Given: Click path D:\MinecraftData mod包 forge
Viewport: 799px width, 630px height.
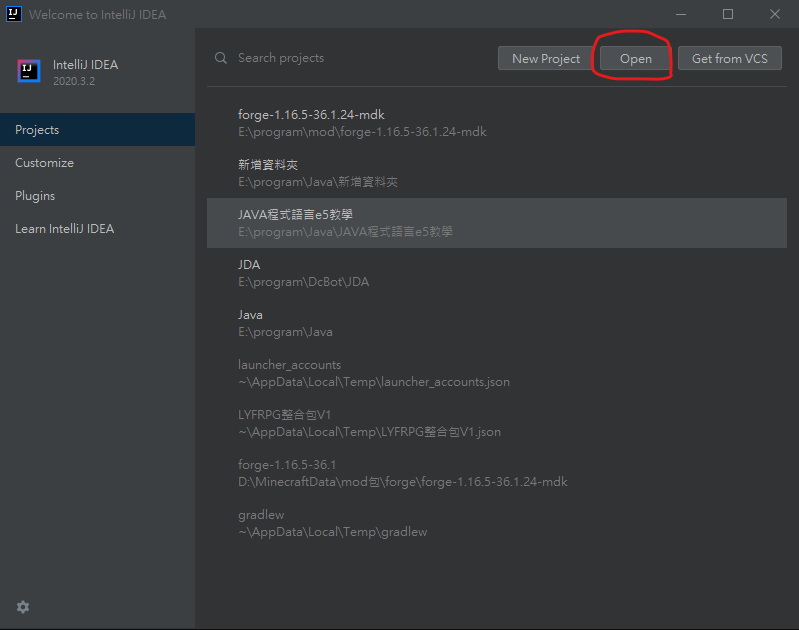Looking at the screenshot, I should tap(403, 482).
